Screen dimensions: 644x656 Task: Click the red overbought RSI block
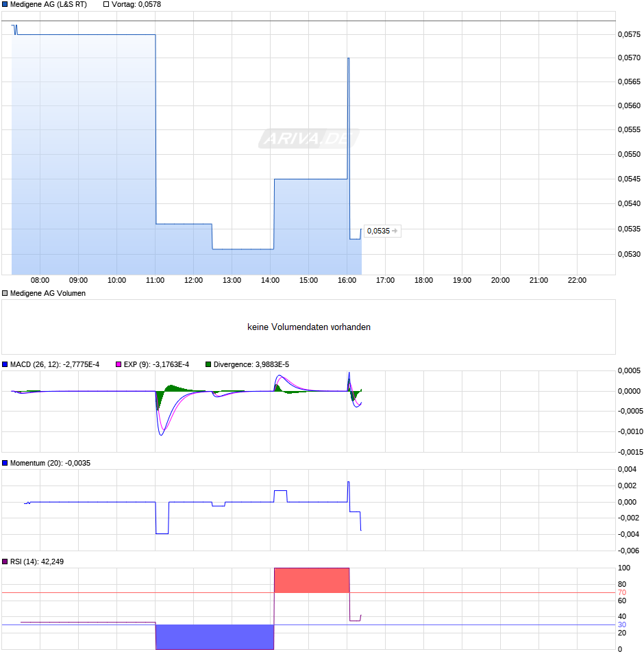pos(312,580)
